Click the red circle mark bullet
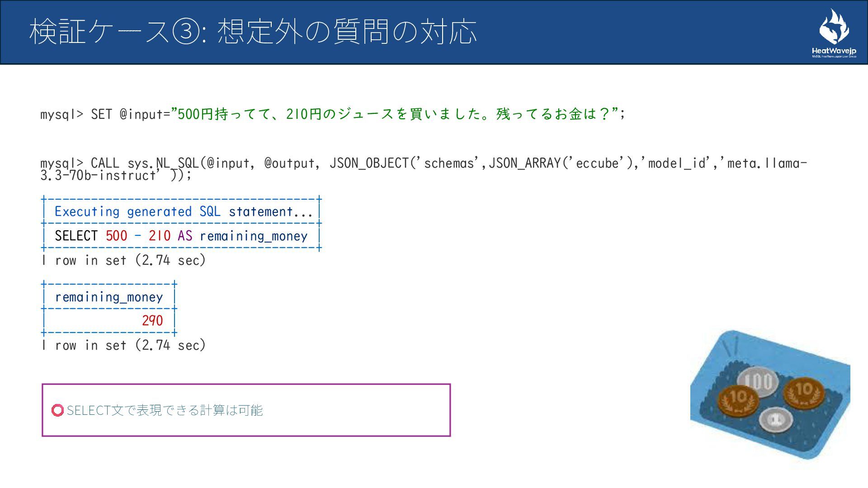868x488 pixels. click(x=57, y=410)
